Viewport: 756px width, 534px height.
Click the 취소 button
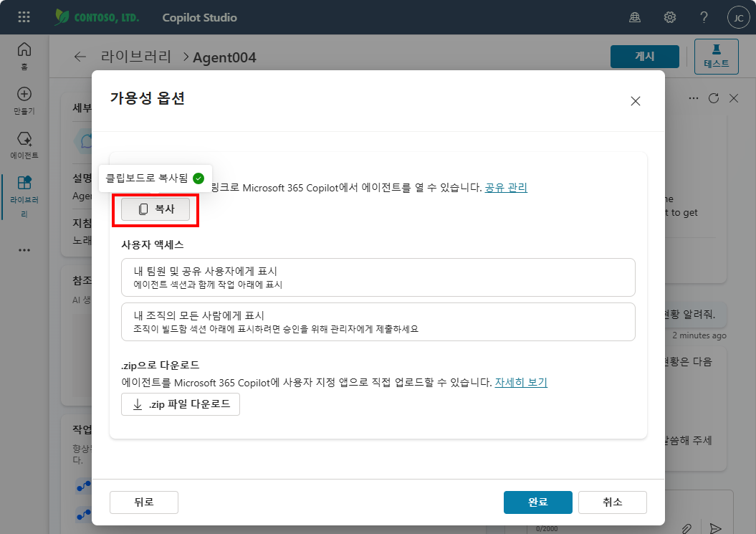612,502
